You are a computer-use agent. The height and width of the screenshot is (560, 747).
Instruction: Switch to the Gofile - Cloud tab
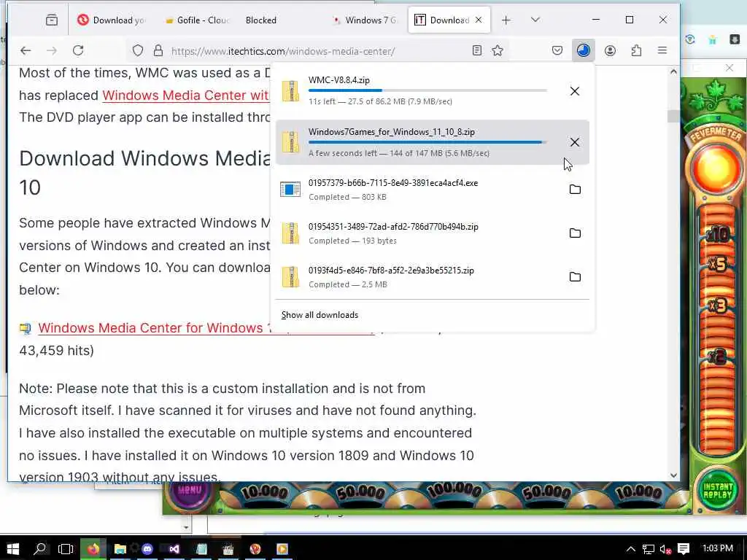pos(196,20)
